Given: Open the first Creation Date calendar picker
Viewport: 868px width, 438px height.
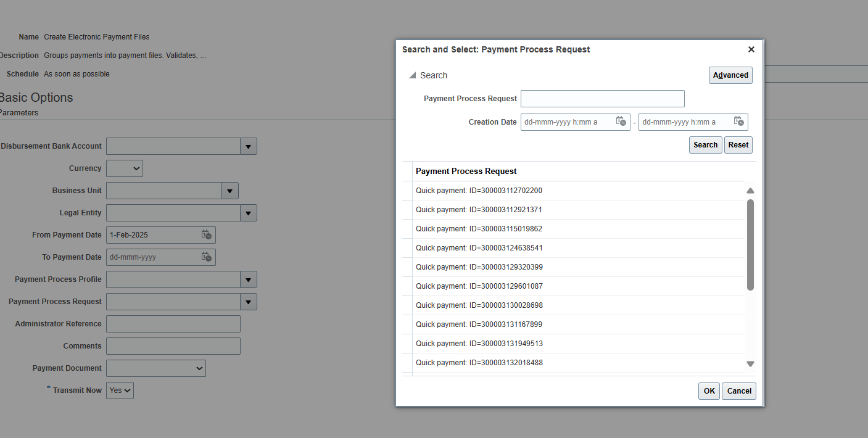Looking at the screenshot, I should (x=621, y=122).
